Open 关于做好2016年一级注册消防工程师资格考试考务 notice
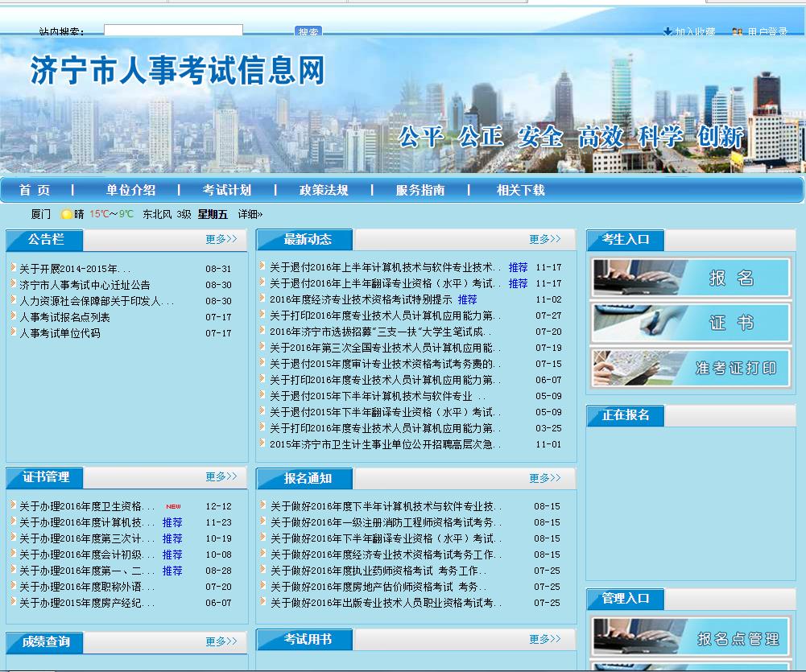This screenshot has width=806, height=672. click(x=386, y=522)
